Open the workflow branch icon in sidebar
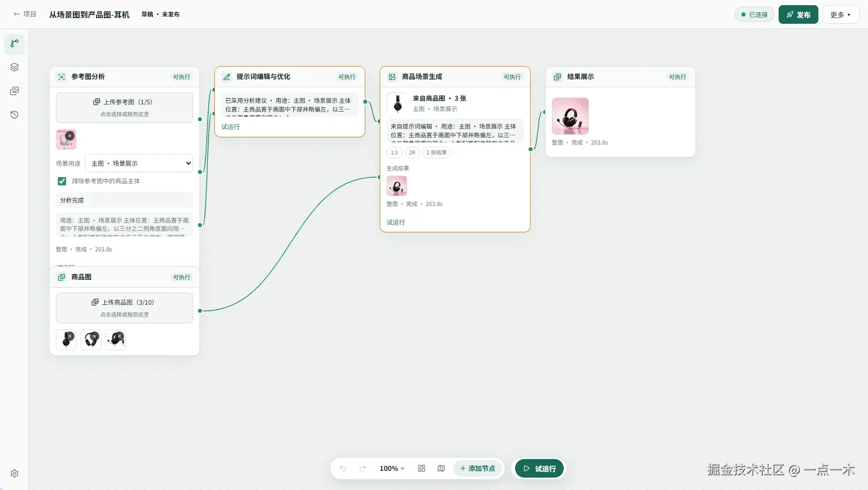Image resolution: width=868 pixels, height=490 pixels. point(14,43)
